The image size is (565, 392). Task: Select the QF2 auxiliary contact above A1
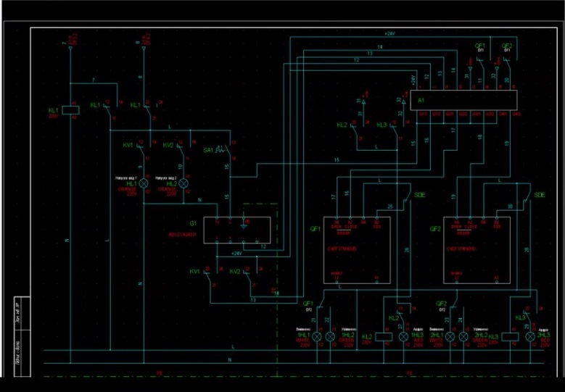pos(508,63)
